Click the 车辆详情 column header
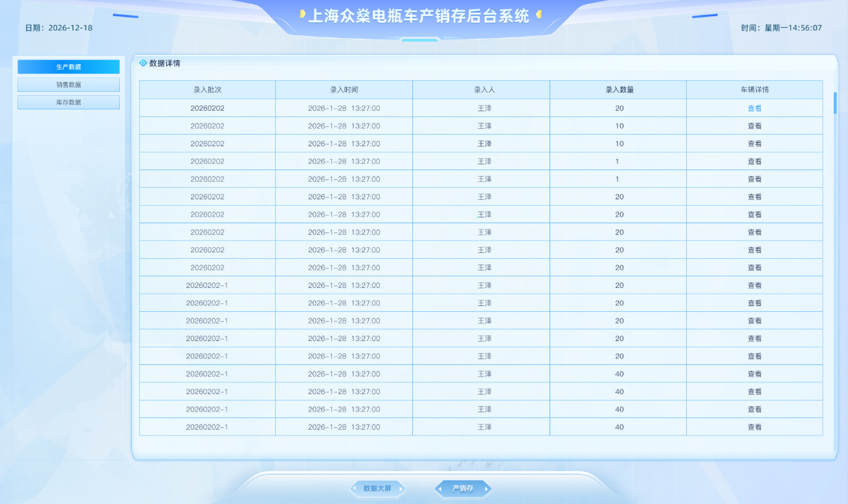 pyautogui.click(x=755, y=90)
